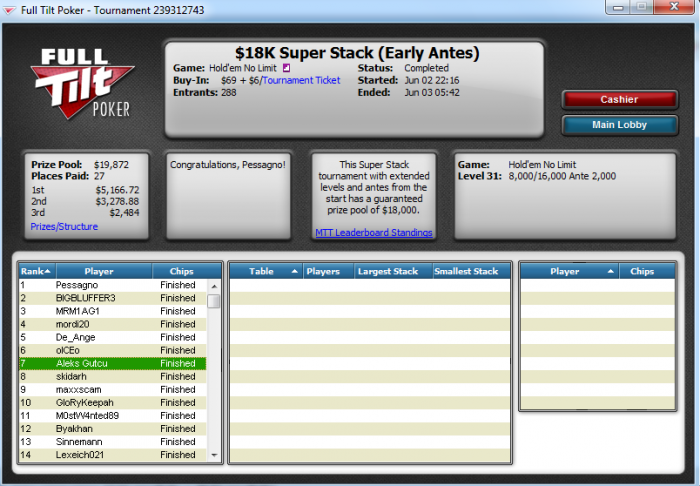Click the Congratulations, Pessagno! message
Image resolution: width=700 pixels, height=486 pixels.
(x=228, y=165)
